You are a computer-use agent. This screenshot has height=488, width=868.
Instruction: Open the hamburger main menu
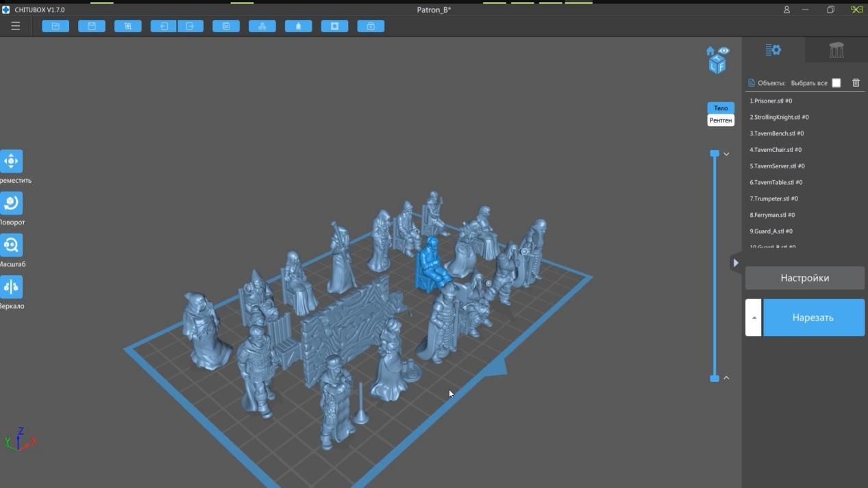pyautogui.click(x=15, y=26)
